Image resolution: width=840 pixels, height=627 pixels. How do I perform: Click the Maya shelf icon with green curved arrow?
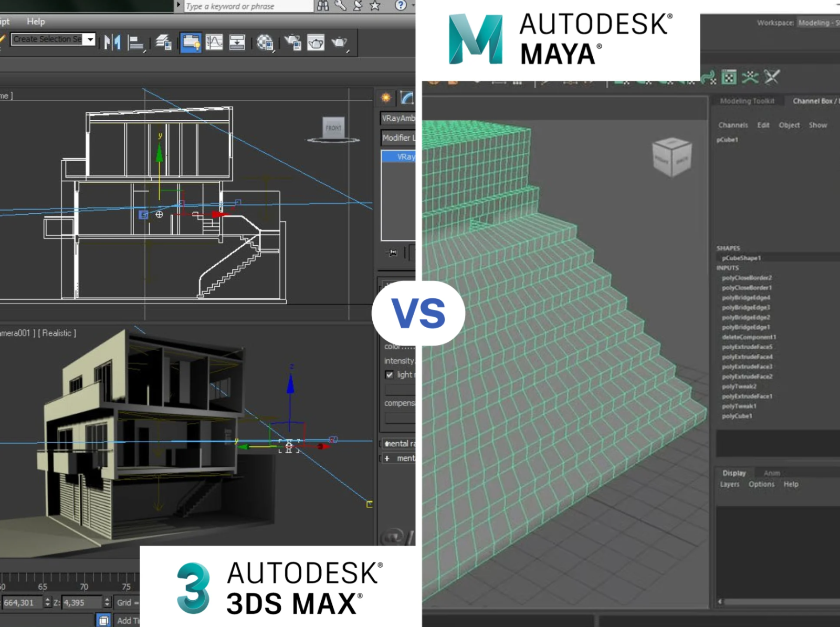coord(708,78)
